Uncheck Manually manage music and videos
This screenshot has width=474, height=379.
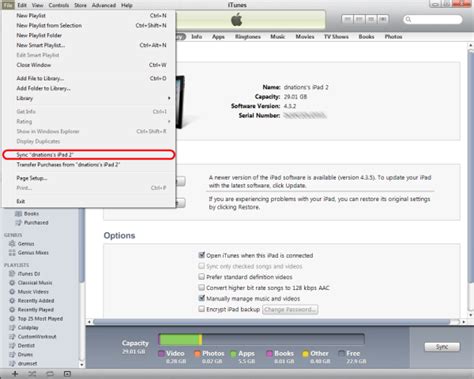(201, 298)
